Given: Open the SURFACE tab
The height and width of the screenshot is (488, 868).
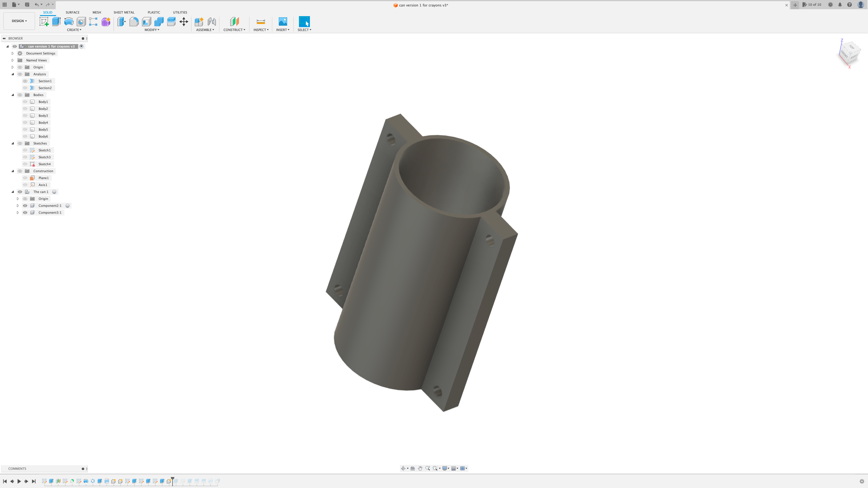Looking at the screenshot, I should point(72,12).
